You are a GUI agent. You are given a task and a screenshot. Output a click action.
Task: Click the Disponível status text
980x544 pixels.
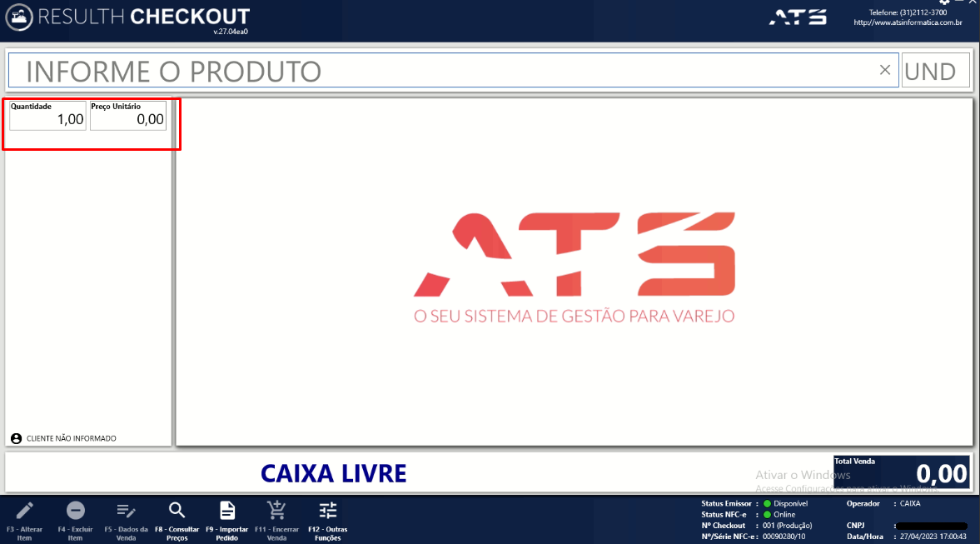tap(791, 503)
